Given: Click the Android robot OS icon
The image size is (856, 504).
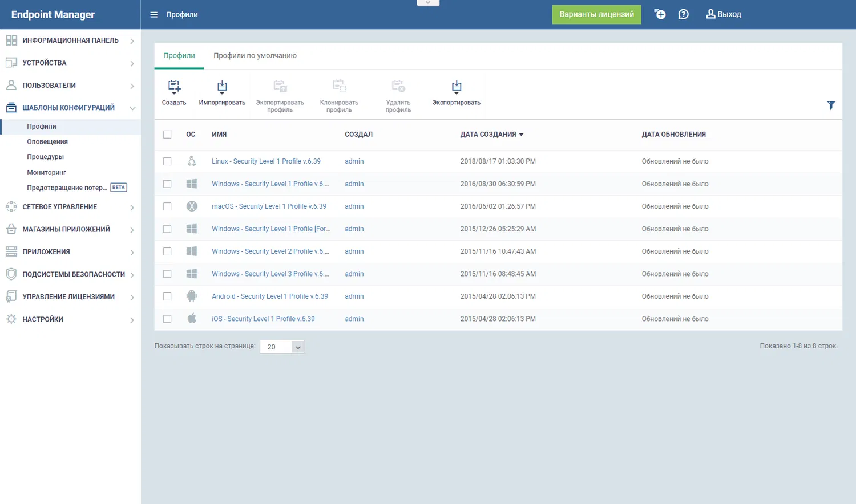Looking at the screenshot, I should 192,296.
